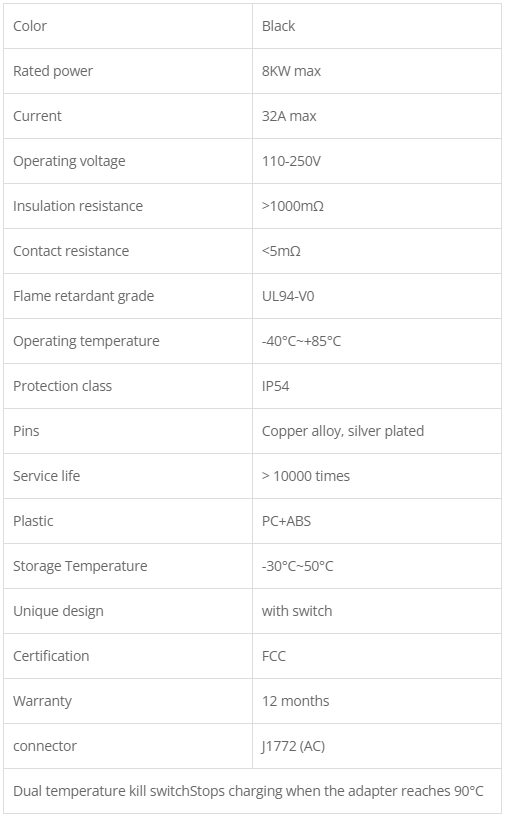Select the 110-250V operating voltage cell
The width and height of the screenshot is (506, 818).
(x=377, y=161)
